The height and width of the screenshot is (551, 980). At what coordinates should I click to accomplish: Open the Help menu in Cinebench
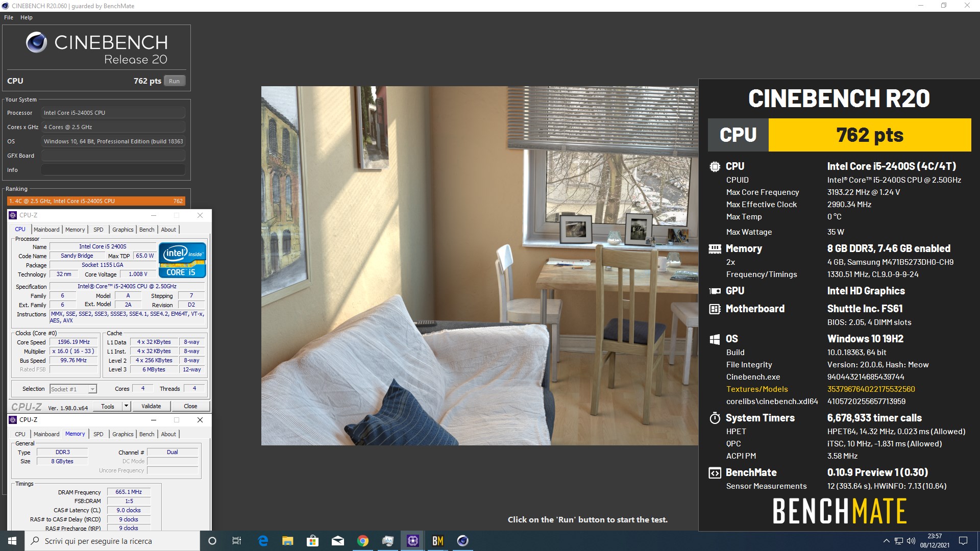tap(27, 17)
